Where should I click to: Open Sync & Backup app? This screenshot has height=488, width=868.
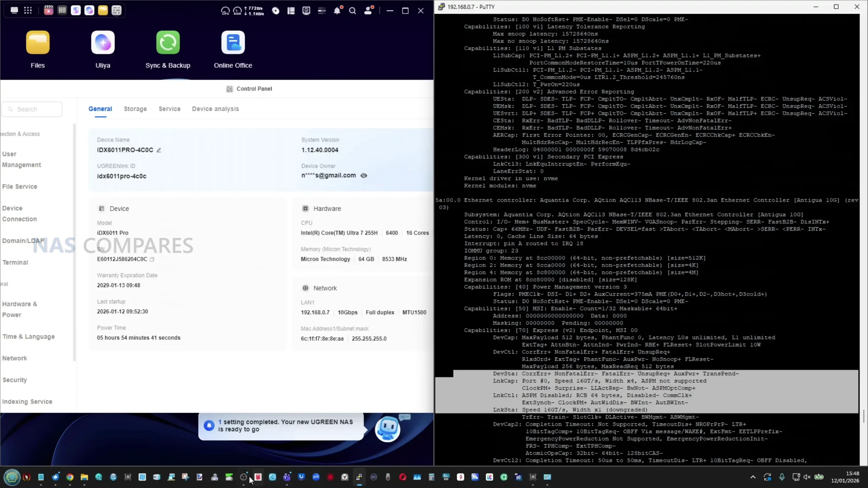pyautogui.click(x=168, y=43)
